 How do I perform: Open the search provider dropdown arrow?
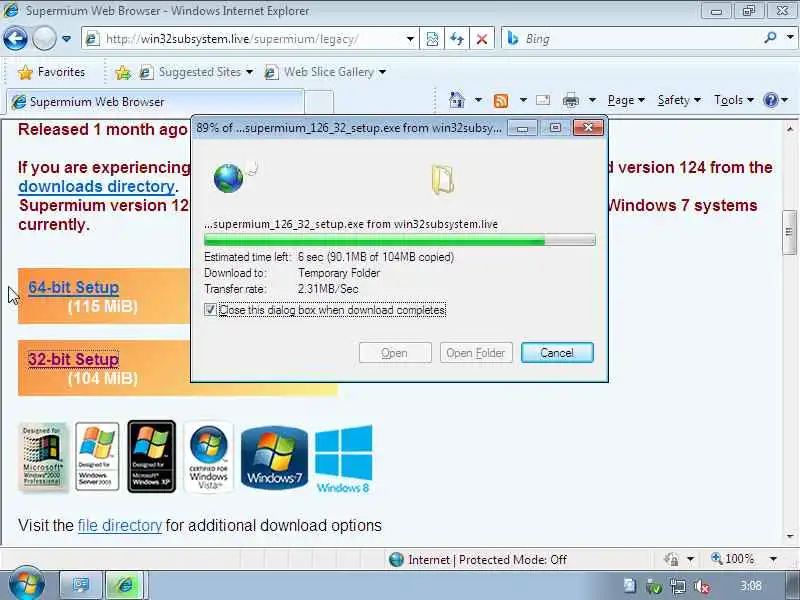point(790,38)
